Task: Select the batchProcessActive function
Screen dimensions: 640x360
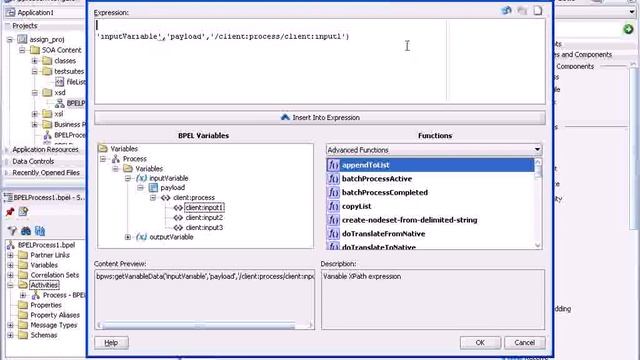Action: tap(377, 179)
